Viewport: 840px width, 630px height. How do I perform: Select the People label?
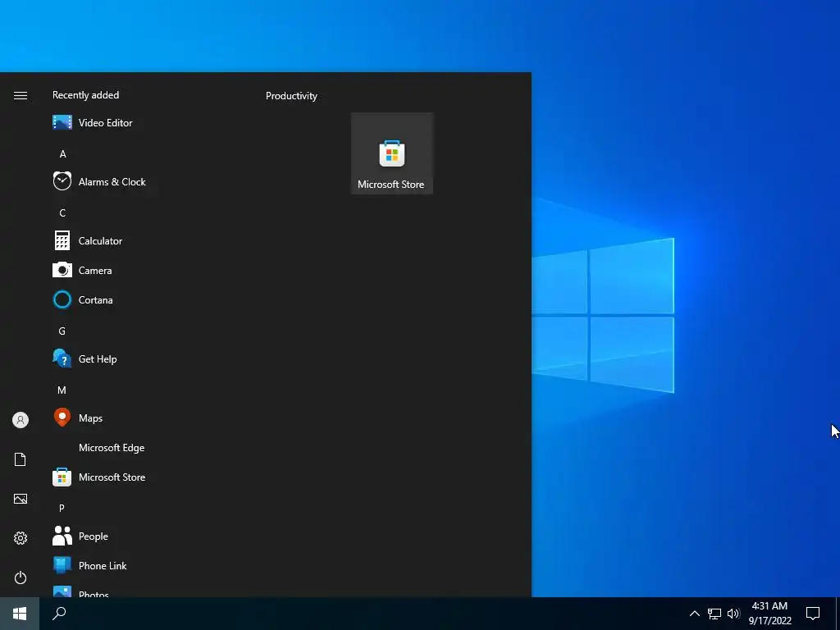[94, 536]
